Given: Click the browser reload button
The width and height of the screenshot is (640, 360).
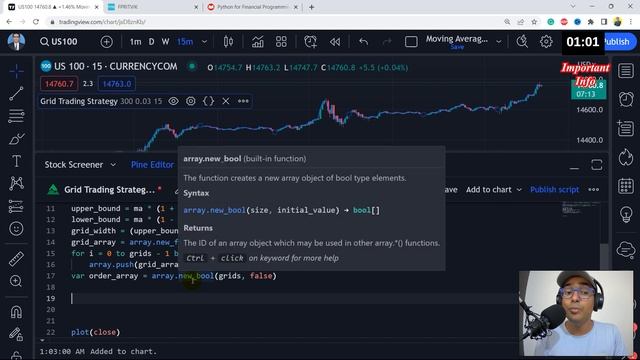Looking at the screenshot, I should (36, 22).
